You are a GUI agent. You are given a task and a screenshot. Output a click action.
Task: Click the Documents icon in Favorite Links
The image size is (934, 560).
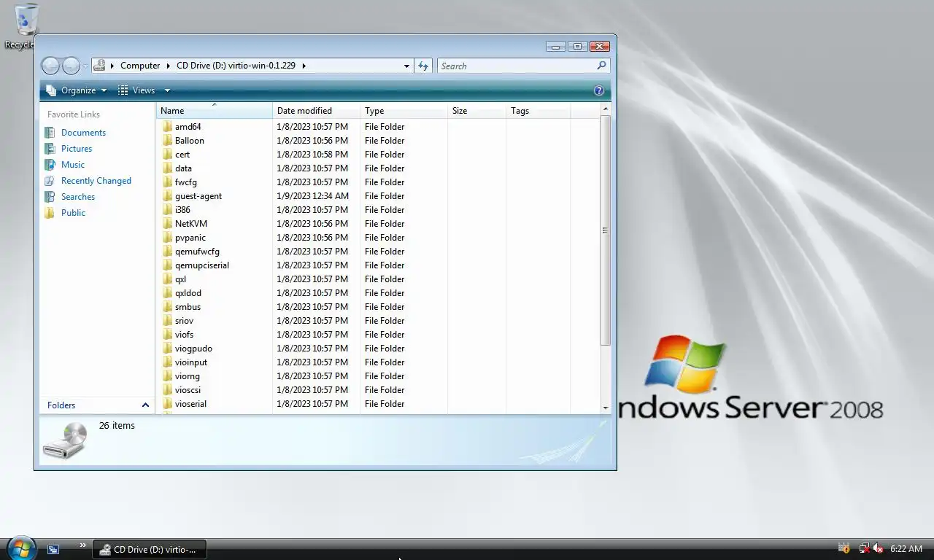[x=50, y=133]
